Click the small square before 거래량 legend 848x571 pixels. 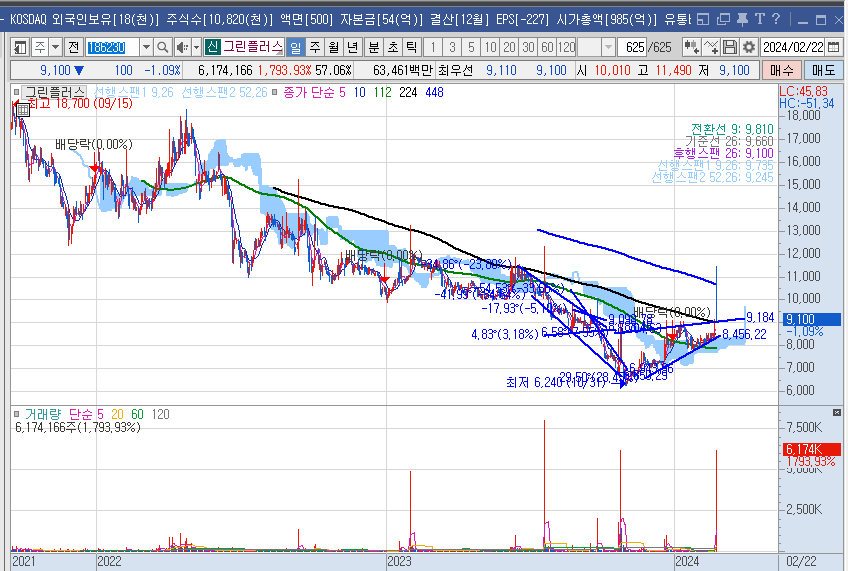[17, 415]
